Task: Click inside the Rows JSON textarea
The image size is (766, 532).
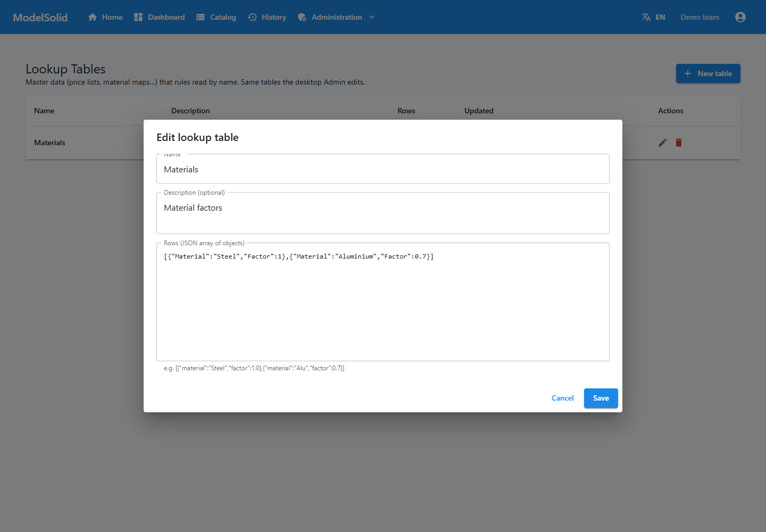Action: click(383, 302)
